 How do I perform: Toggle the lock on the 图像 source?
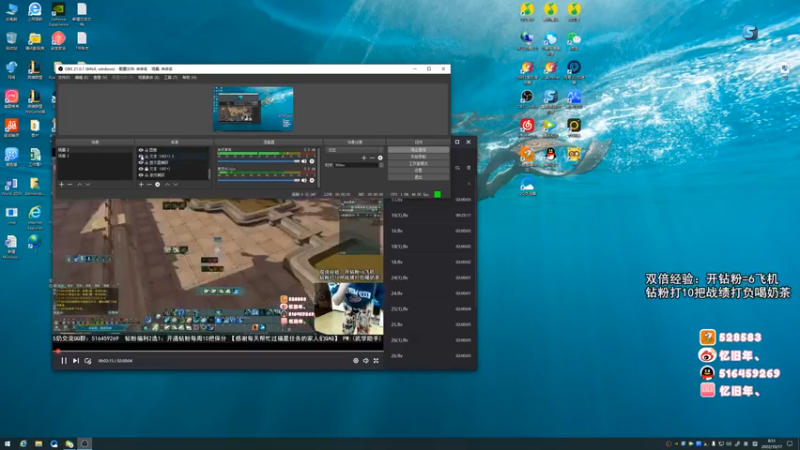[x=146, y=150]
